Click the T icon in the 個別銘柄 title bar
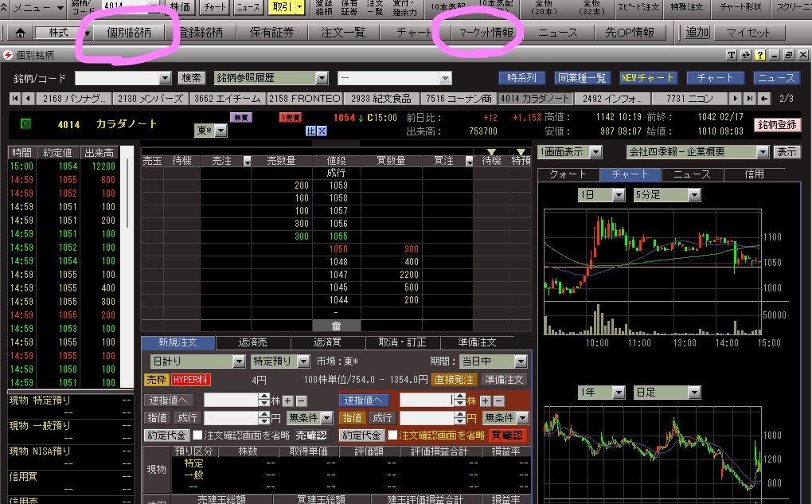812x504 pixels. tap(732, 55)
